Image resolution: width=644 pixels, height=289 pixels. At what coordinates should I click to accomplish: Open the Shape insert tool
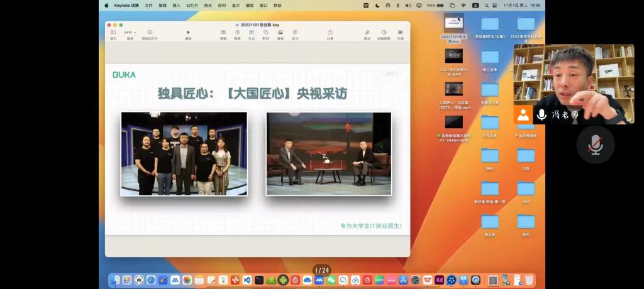(x=266, y=32)
